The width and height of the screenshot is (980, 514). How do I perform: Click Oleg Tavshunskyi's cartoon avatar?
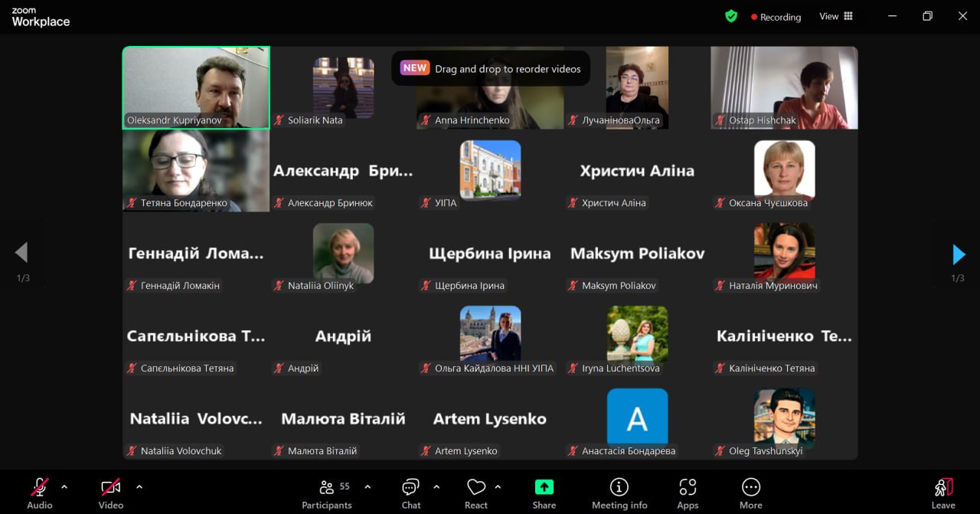point(784,418)
